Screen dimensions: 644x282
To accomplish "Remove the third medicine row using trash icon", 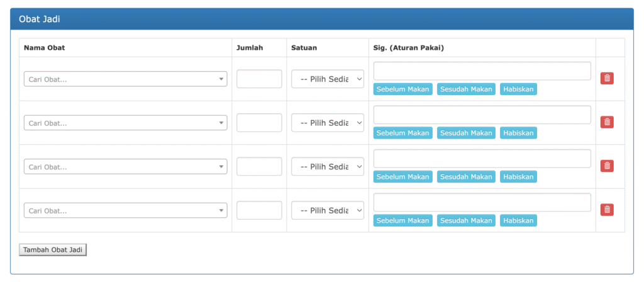I will click(607, 166).
